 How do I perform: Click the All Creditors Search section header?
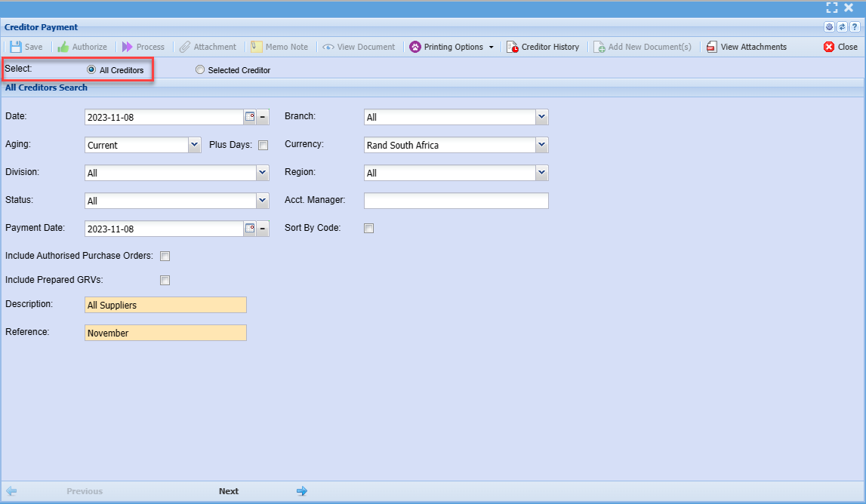[x=47, y=88]
